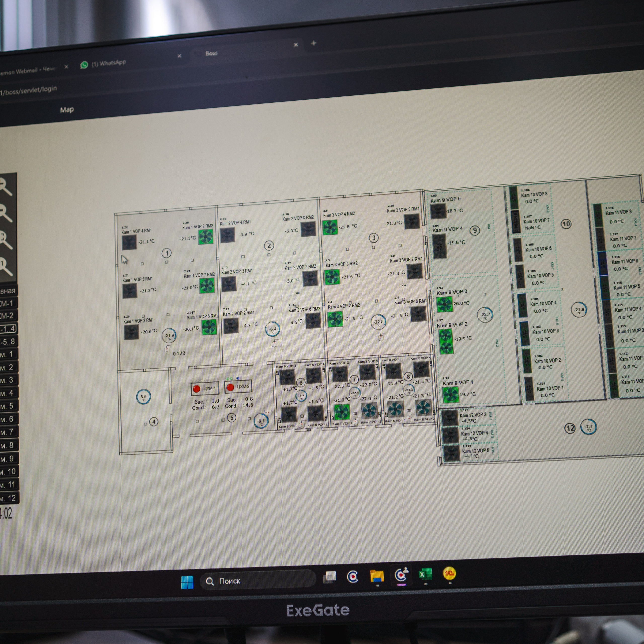This screenshot has width=644, height=644.
Task: Open a new browser tab with plus
Action: pos(313,43)
